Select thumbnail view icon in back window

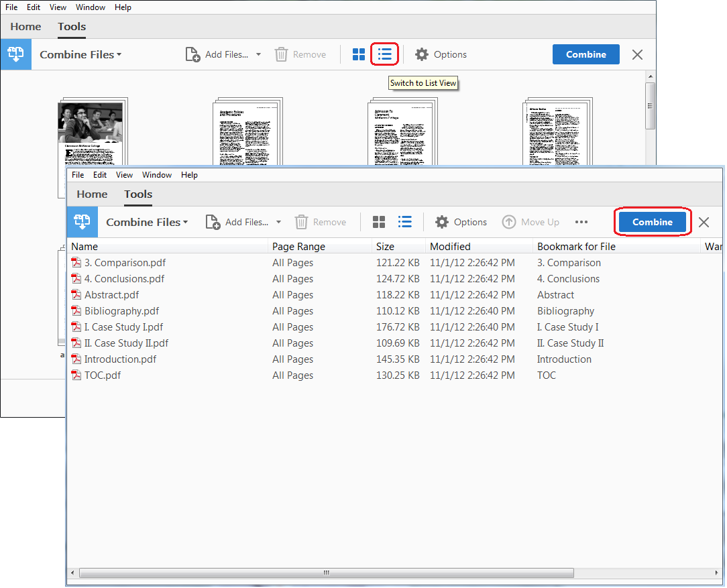(358, 54)
